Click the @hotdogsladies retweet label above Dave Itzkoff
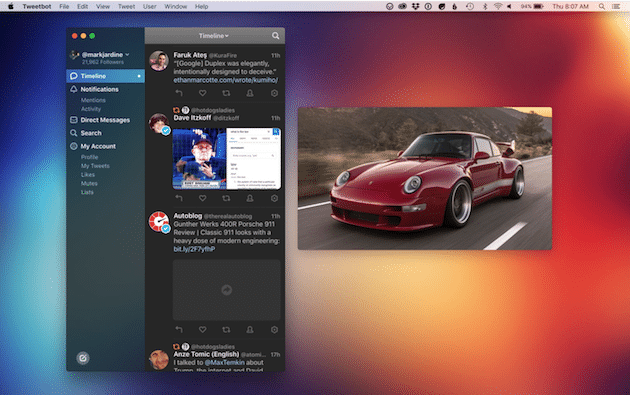 pos(213,110)
